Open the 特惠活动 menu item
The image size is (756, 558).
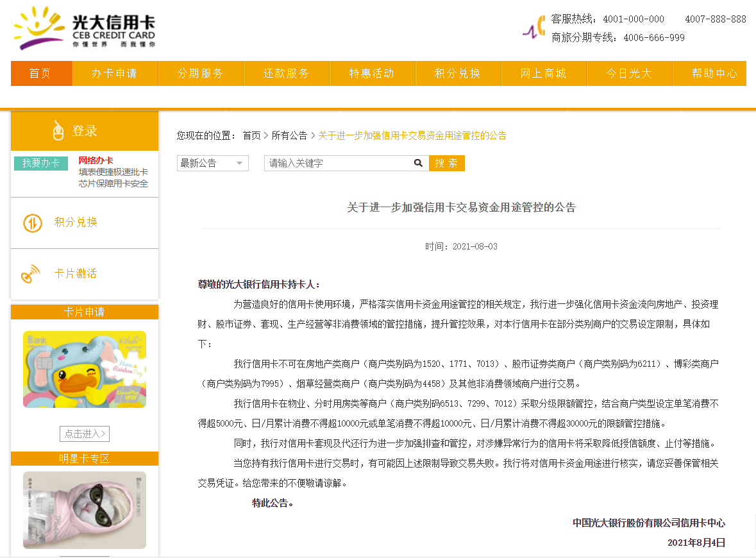coord(372,73)
